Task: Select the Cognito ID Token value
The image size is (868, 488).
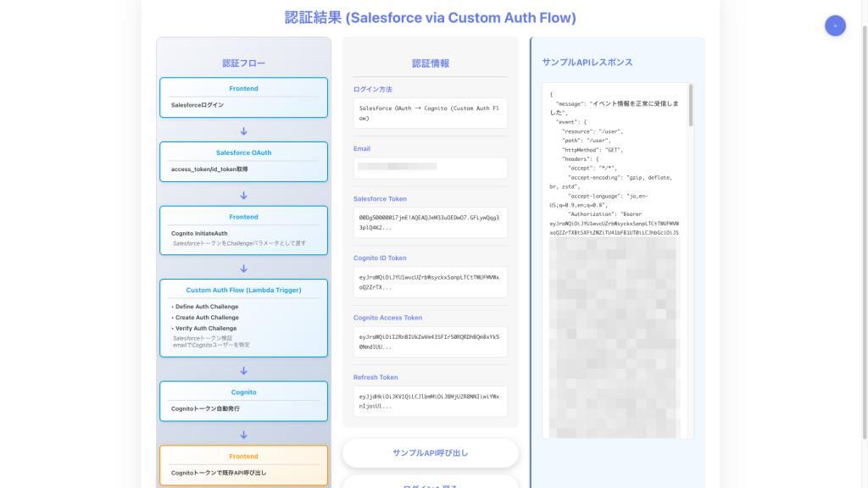Action: tap(430, 282)
